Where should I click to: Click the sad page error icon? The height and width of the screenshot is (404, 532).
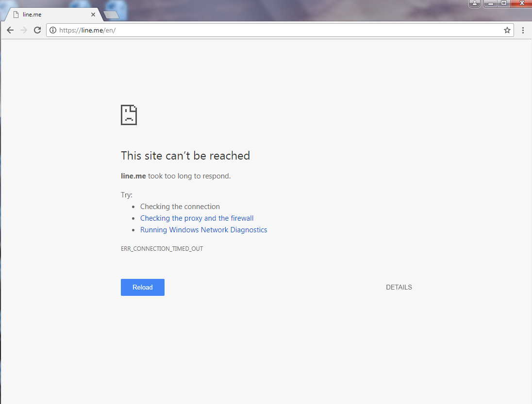(x=129, y=115)
